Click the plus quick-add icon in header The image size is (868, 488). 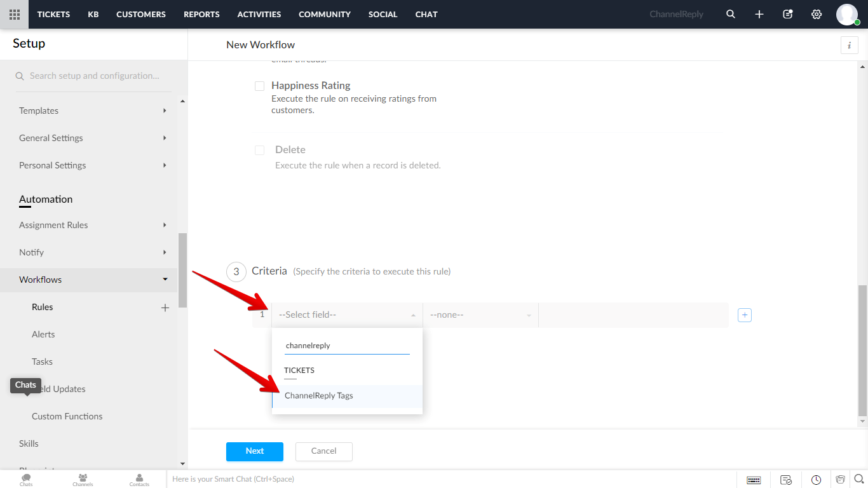(759, 14)
